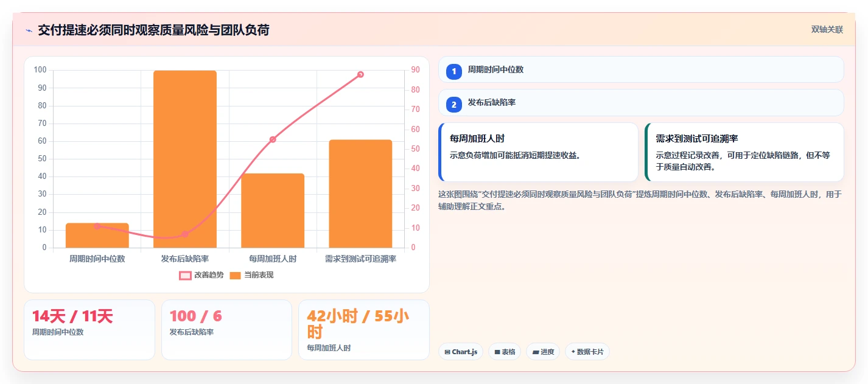Open the 每周加班人时 info card
The height and width of the screenshot is (384, 868).
538,152
